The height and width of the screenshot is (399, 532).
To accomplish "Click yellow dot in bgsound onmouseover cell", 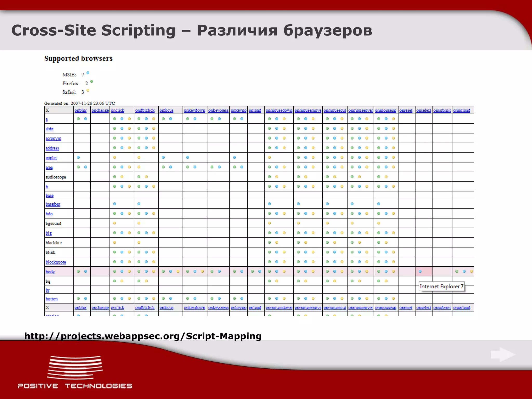I will pos(352,223).
